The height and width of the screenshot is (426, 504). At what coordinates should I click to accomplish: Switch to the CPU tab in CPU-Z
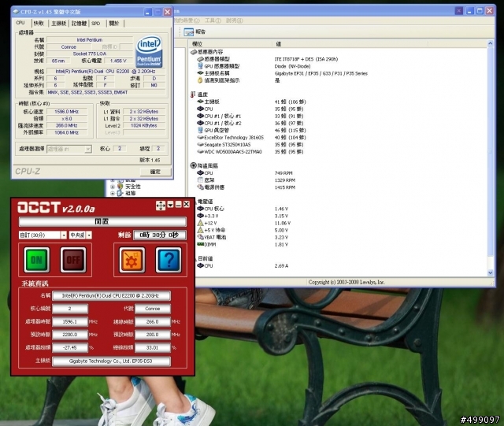pos(20,23)
